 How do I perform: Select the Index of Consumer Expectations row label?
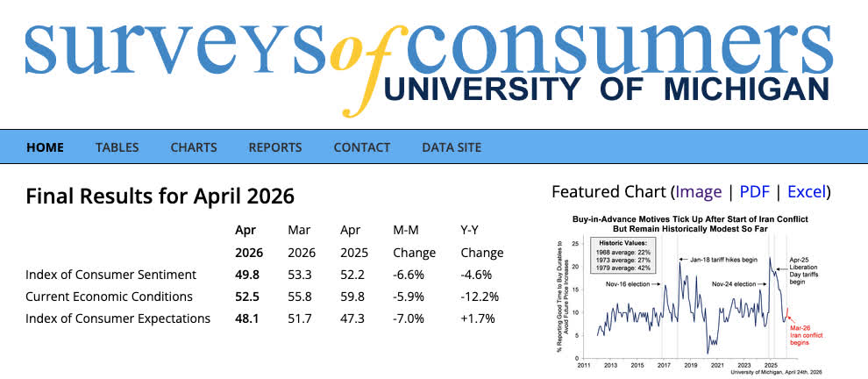118,318
